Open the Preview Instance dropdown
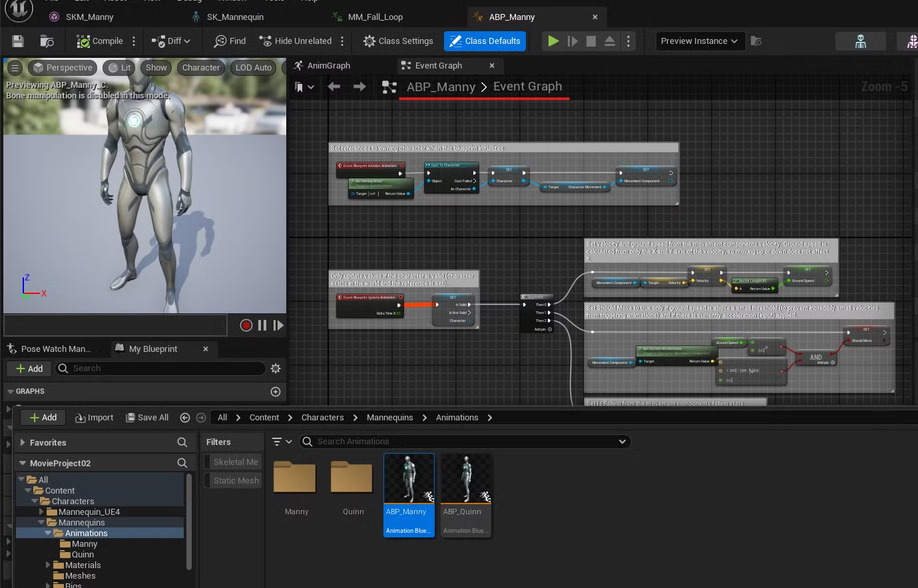This screenshot has width=918, height=588. tap(699, 41)
